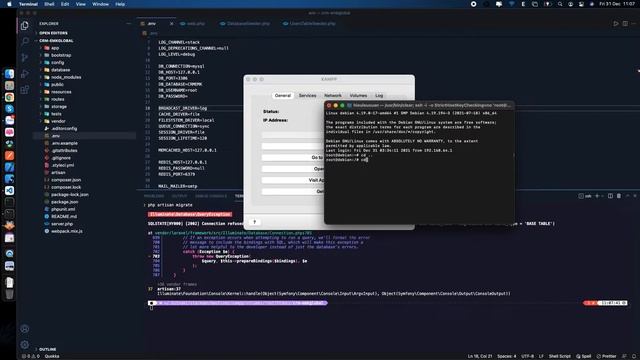Open the Manage gear in activity bar
The height and width of the screenshot is (360, 640).
point(24,344)
